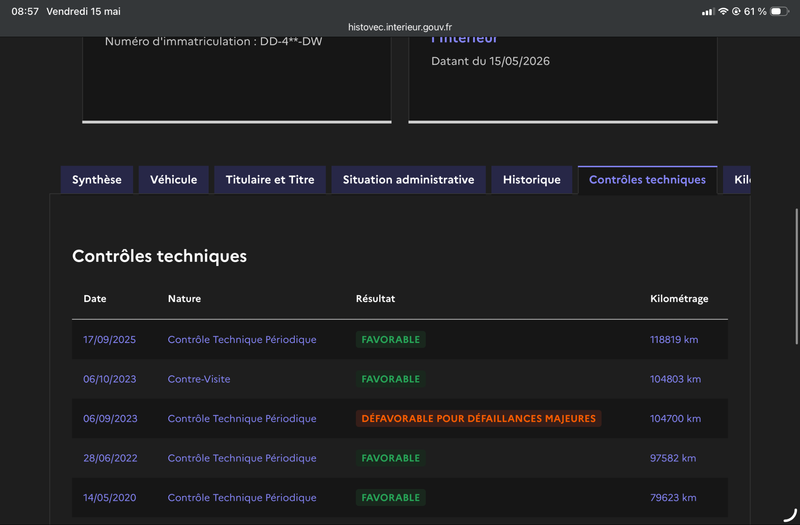Click the page vertical scrollbar

796,276
